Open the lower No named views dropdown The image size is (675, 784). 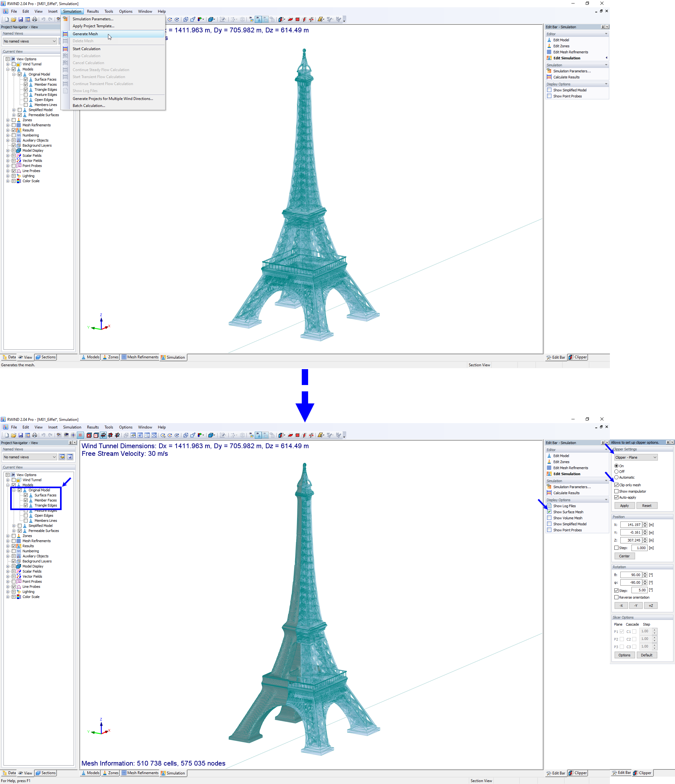coord(30,457)
